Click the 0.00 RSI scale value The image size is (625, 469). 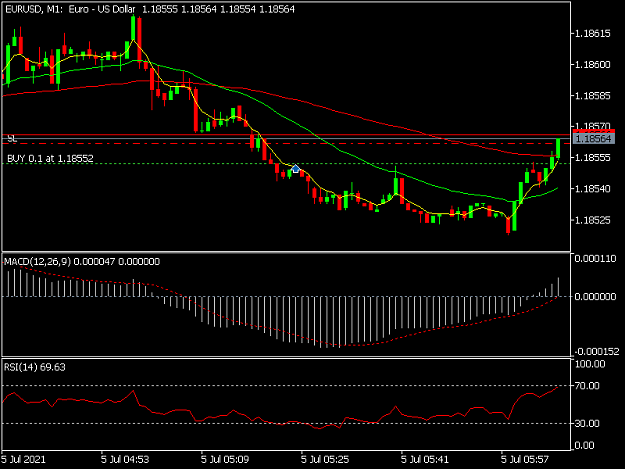coord(584,445)
